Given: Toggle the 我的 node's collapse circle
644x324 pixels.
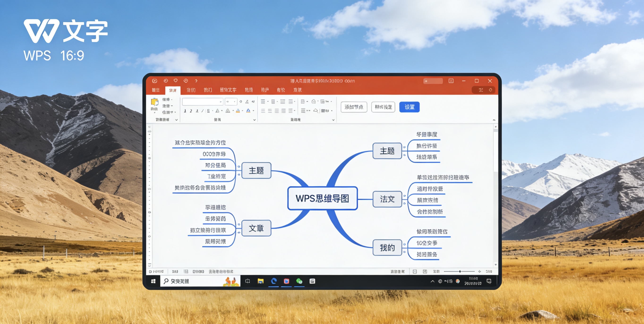Looking at the screenshot, I should pos(405,244).
